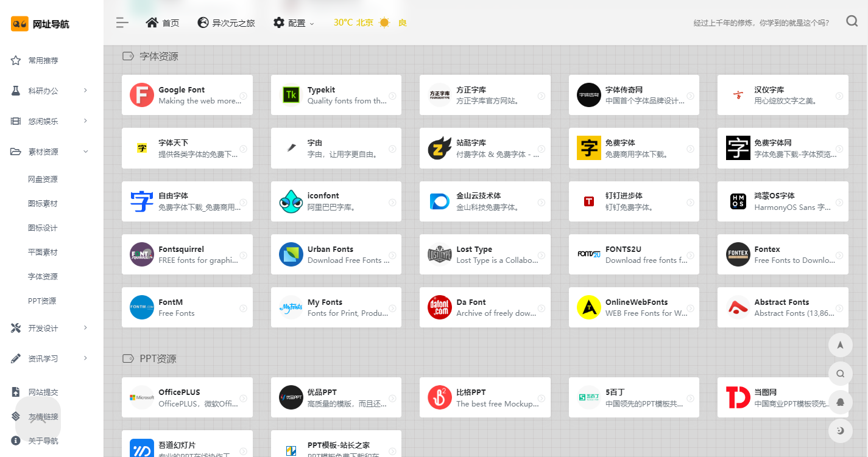868x457 pixels.
Task: Open the QQ penguin floating button
Action: pyautogui.click(x=840, y=402)
